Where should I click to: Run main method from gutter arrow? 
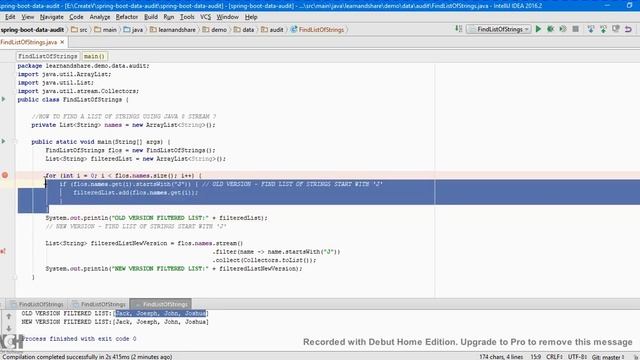coord(4,141)
